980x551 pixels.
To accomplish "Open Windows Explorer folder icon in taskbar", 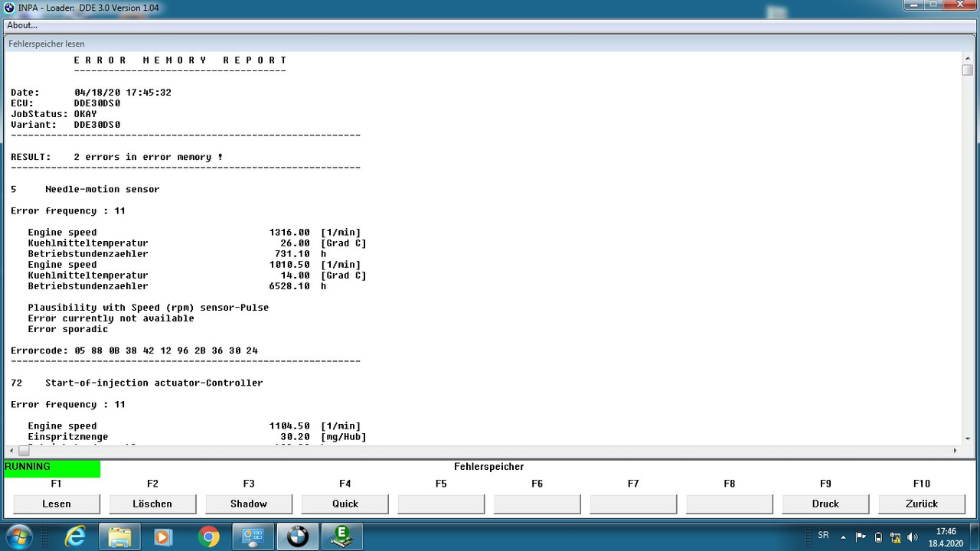I will (120, 536).
